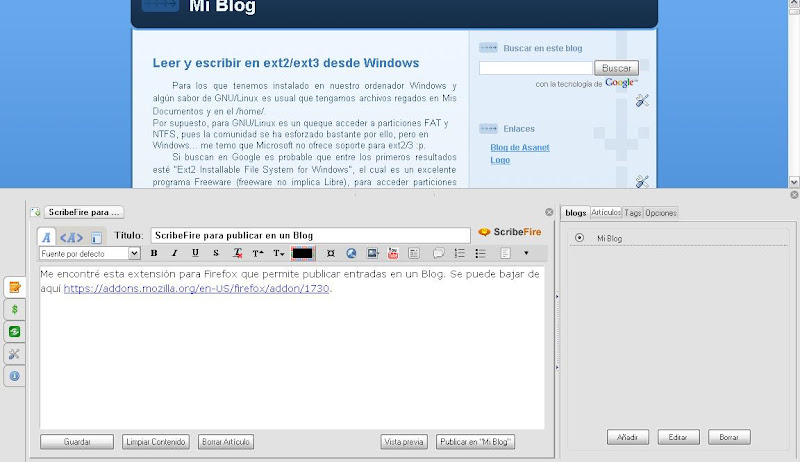Viewport: 800px width, 462px height.
Task: Open the Blog de Asanet link
Action: [520, 147]
